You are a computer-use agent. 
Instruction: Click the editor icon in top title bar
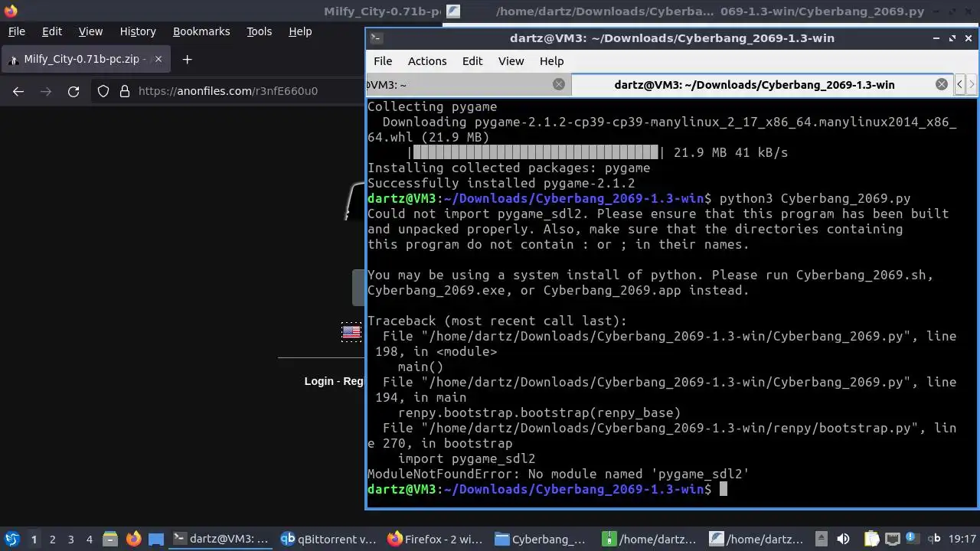[453, 11]
